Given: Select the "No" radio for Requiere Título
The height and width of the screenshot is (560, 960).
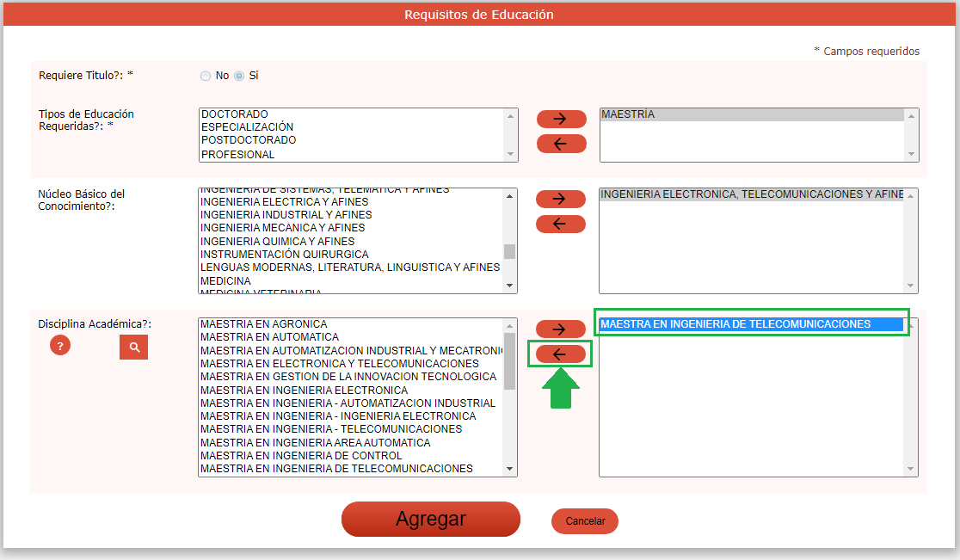Looking at the screenshot, I should coord(205,76).
